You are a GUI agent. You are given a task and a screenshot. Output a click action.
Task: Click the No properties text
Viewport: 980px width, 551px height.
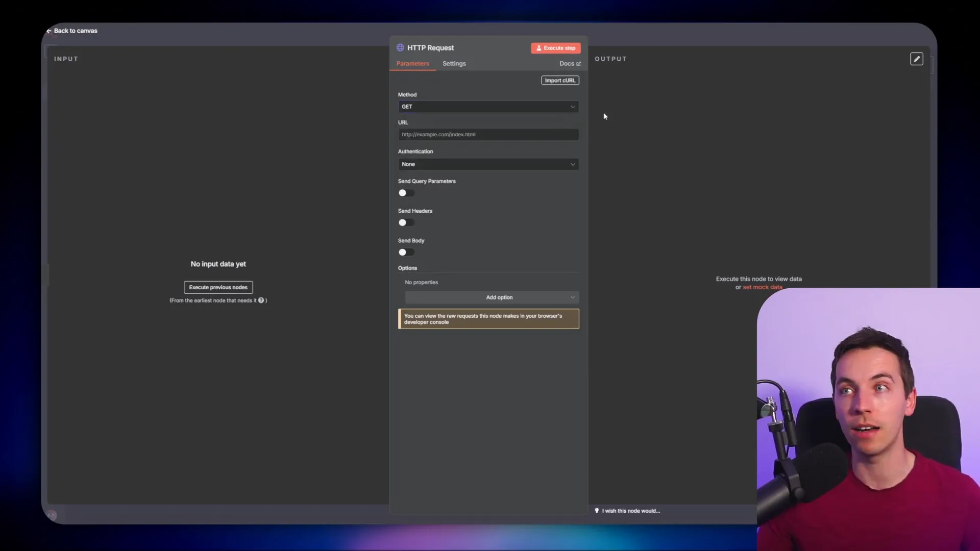coord(421,283)
